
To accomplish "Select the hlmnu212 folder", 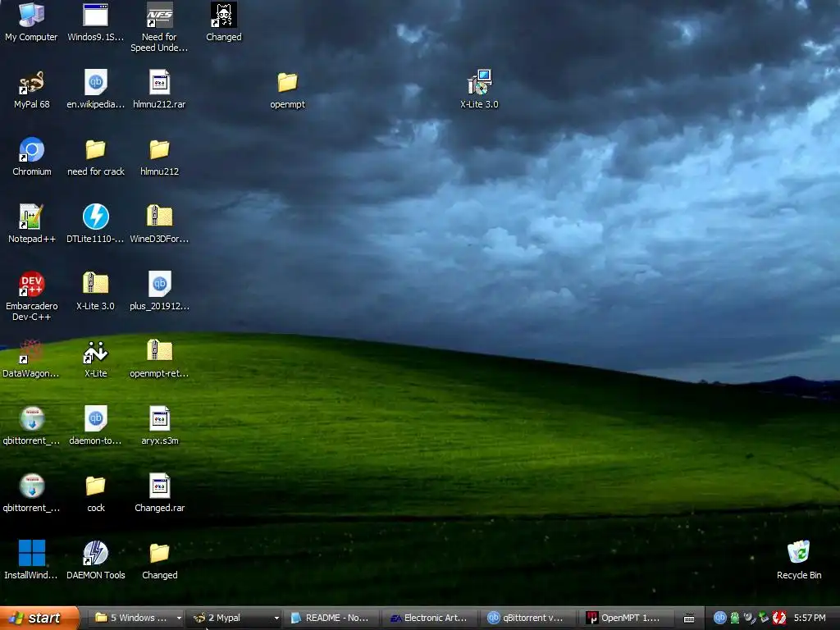I will click(159, 157).
